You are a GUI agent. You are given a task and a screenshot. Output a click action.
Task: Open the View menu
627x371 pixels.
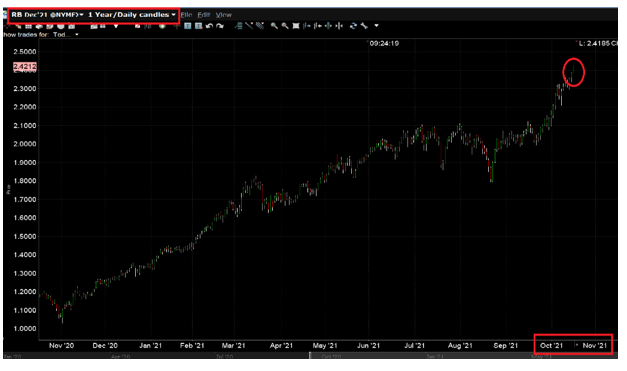pyautogui.click(x=224, y=15)
